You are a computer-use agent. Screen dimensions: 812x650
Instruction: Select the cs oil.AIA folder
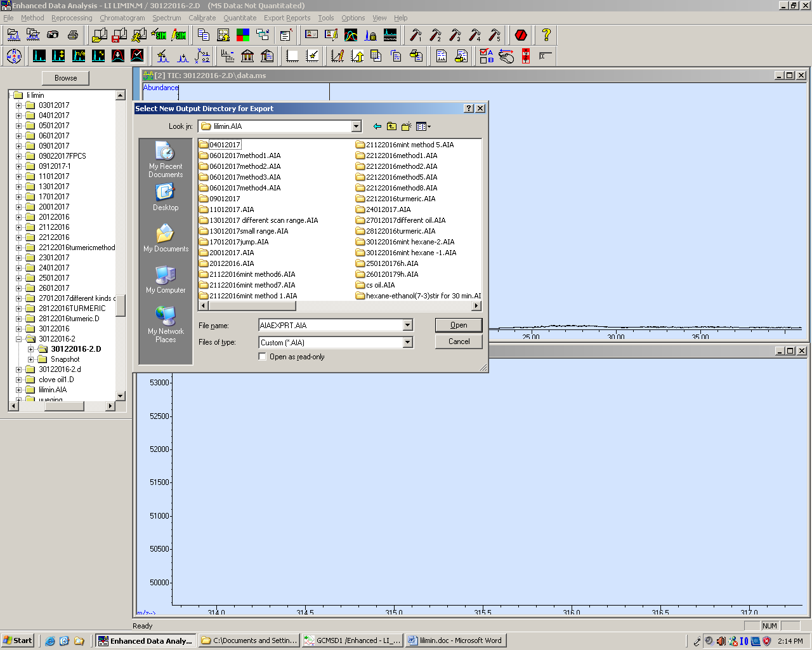(x=379, y=285)
